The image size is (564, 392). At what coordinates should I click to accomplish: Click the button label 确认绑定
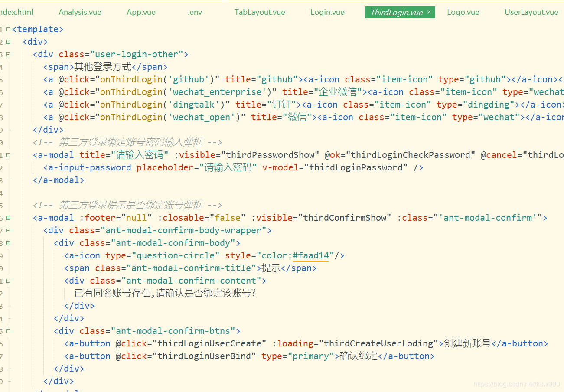[x=359, y=356]
